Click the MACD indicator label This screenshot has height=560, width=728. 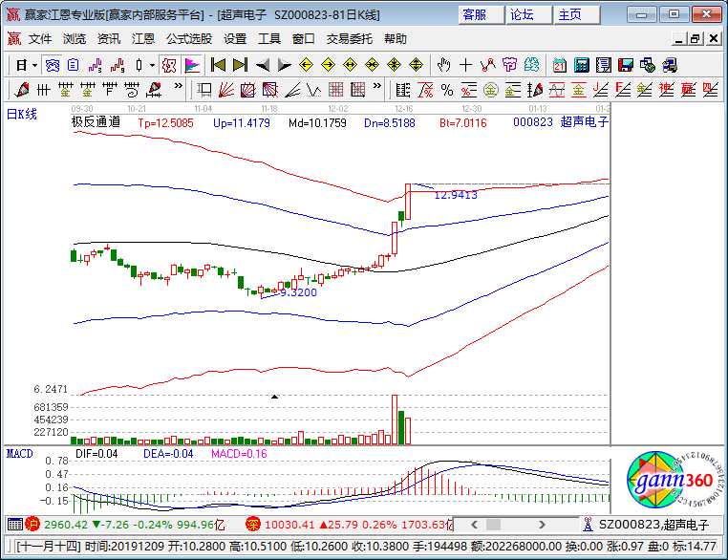click(x=19, y=454)
